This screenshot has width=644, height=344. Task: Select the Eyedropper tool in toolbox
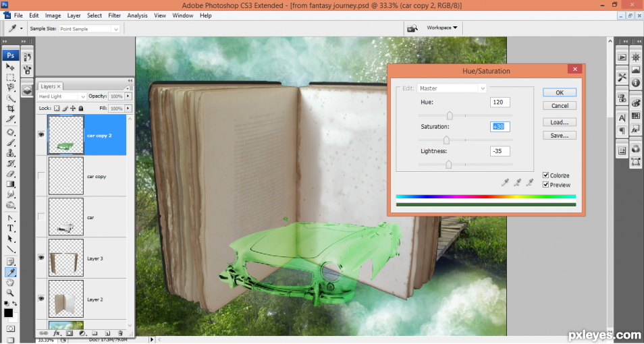point(10,272)
